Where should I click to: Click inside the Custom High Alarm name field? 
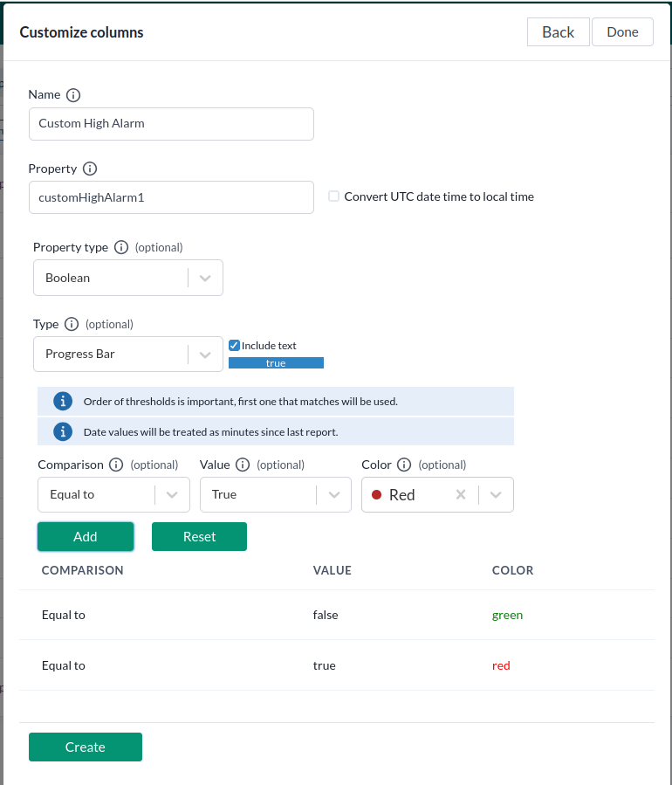click(171, 123)
